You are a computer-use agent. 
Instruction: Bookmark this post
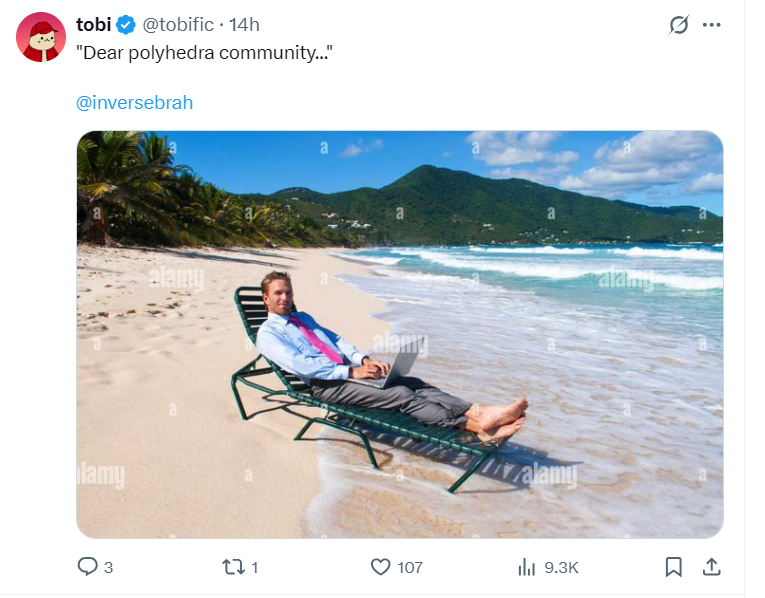pyautogui.click(x=674, y=567)
